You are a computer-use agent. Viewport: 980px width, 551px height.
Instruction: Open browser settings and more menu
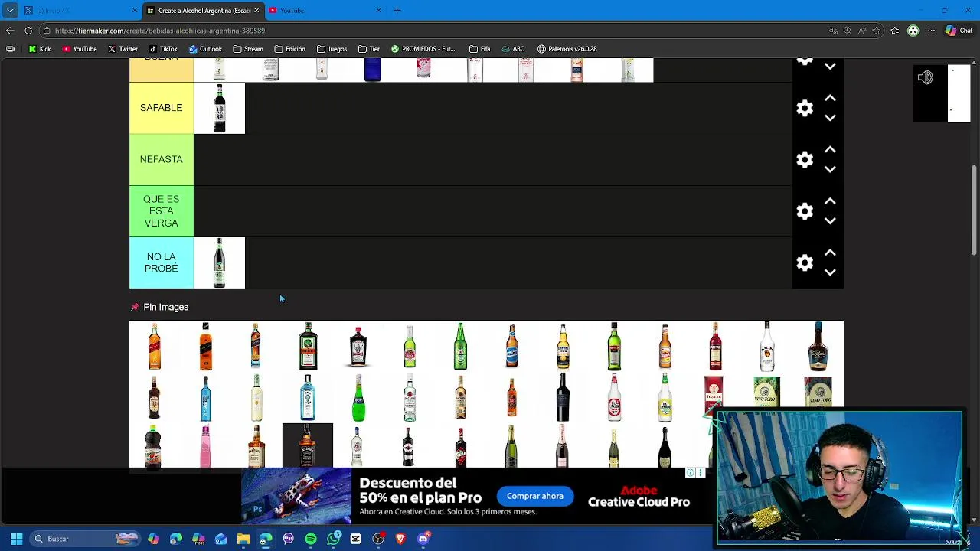click(931, 31)
